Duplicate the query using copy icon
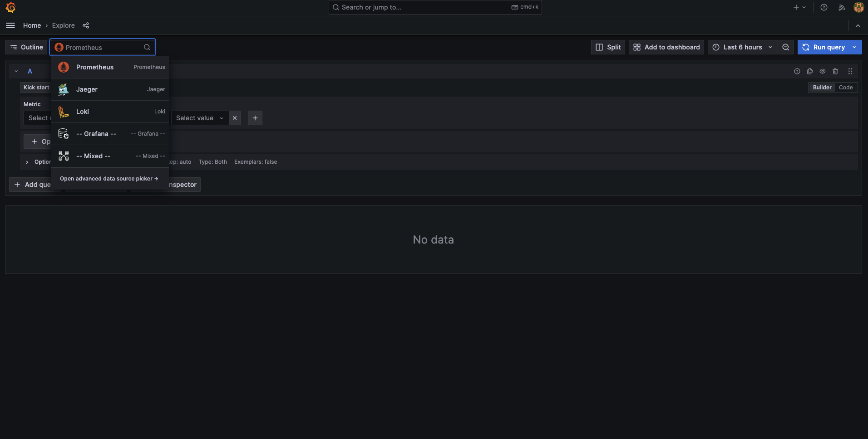The image size is (868, 439). coord(810,71)
